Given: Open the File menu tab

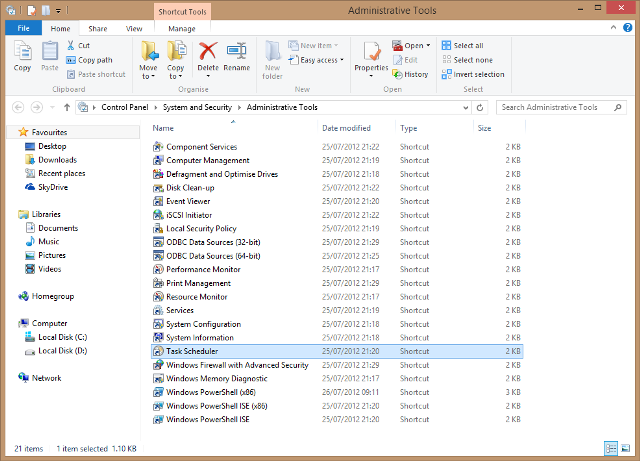Looking at the screenshot, I should 24,28.
